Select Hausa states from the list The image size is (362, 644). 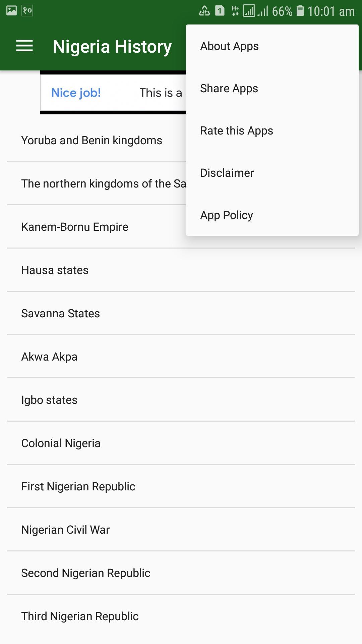coord(181,270)
